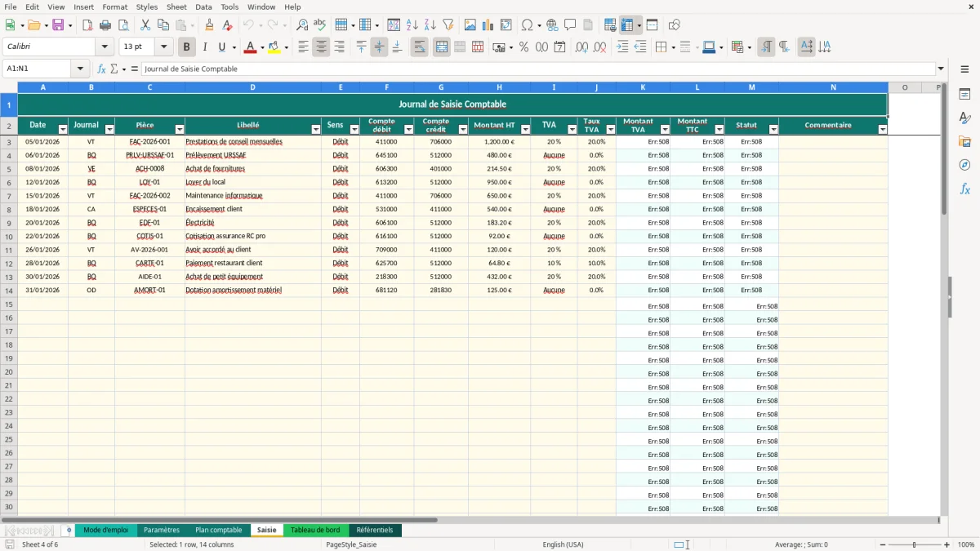This screenshot has width=980, height=551.
Task: Toggle wrap text
Action: click(419, 47)
